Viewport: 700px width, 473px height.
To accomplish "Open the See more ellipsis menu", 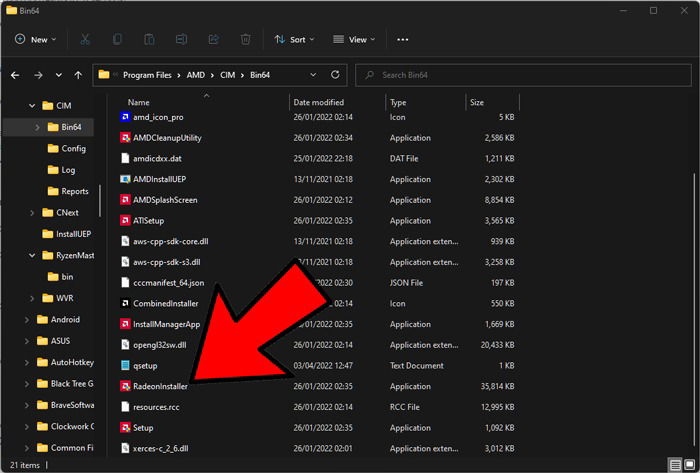I will (403, 39).
